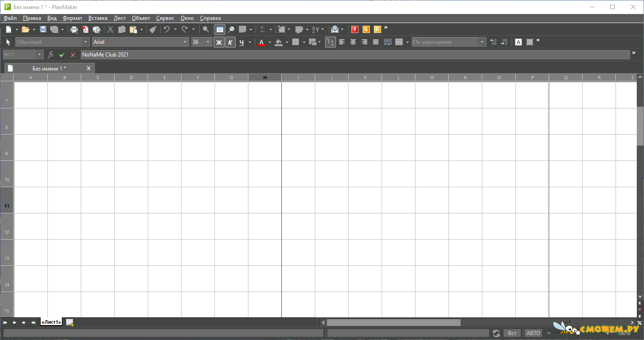The height and width of the screenshot is (340, 644).
Task: Click the format painter brush icon
Action: (153, 29)
